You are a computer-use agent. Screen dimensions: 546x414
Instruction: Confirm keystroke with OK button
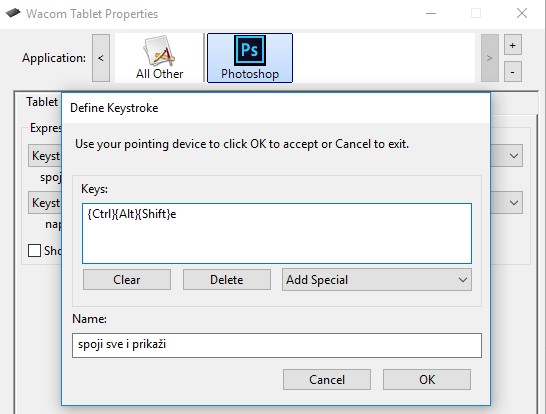[x=427, y=380]
